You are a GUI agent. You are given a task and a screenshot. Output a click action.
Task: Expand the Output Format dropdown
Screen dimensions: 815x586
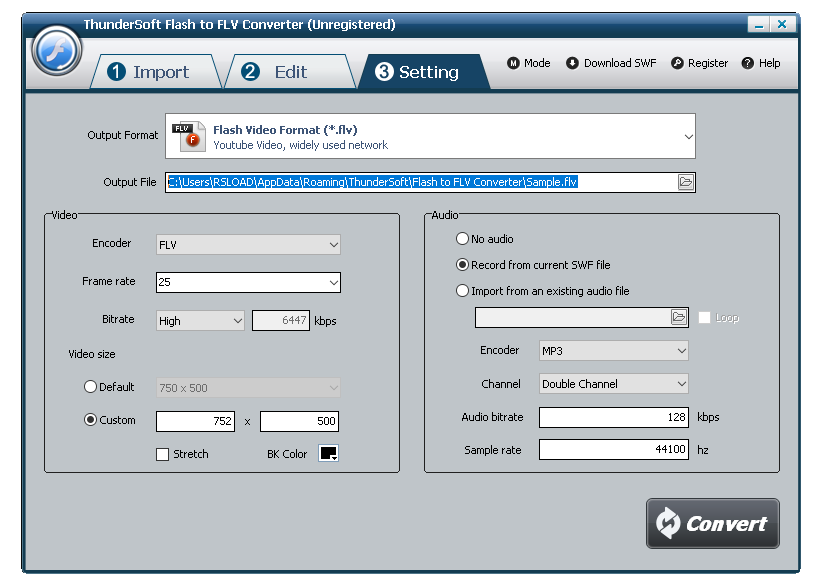click(x=688, y=135)
